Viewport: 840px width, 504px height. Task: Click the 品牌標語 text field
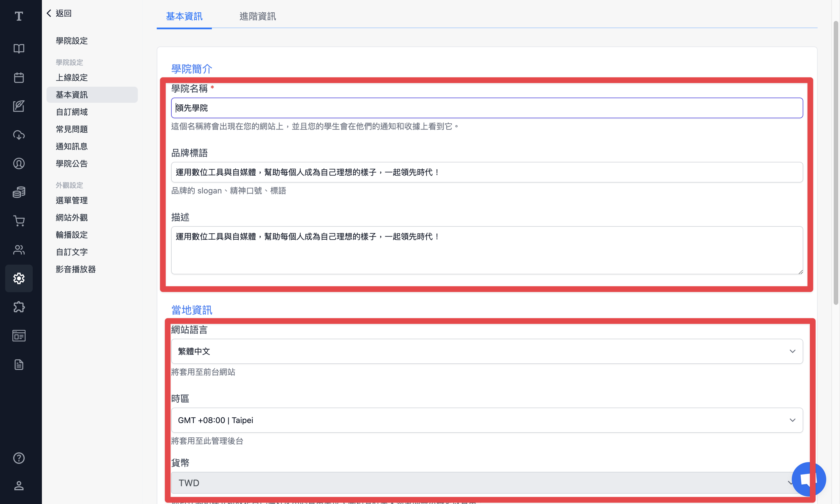(x=487, y=172)
